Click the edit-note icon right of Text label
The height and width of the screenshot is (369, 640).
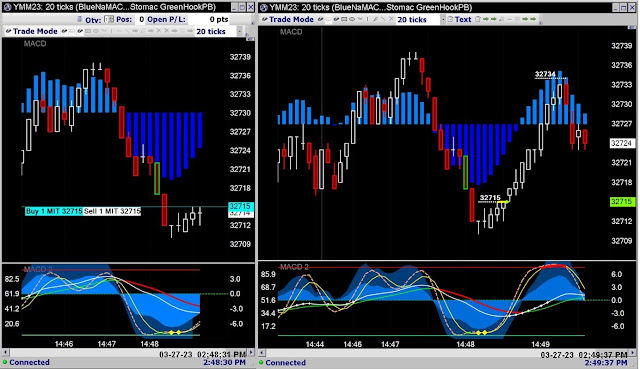(x=478, y=19)
